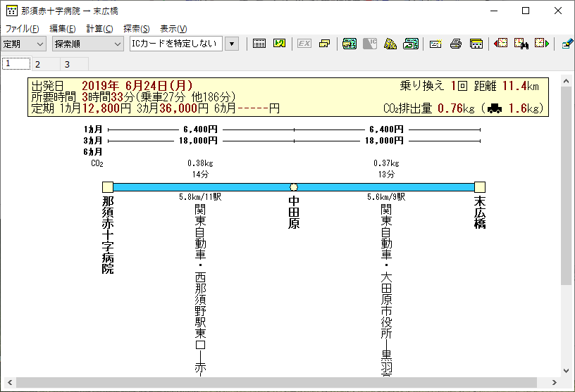Open the 表示(V) menu
The image size is (575, 392).
[173, 29]
